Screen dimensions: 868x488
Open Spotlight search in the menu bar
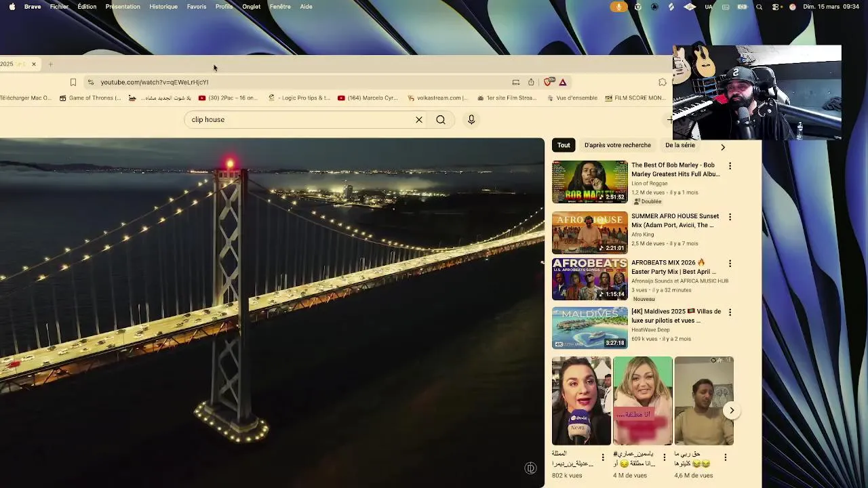[759, 7]
